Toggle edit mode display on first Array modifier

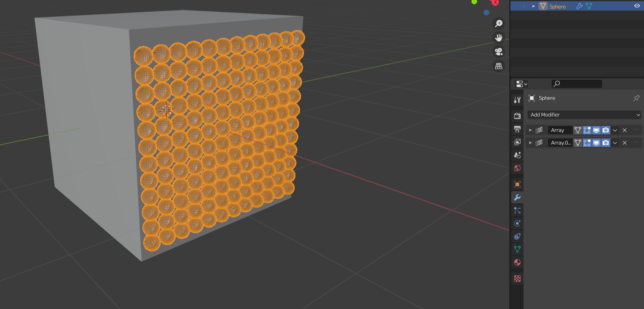tap(587, 130)
